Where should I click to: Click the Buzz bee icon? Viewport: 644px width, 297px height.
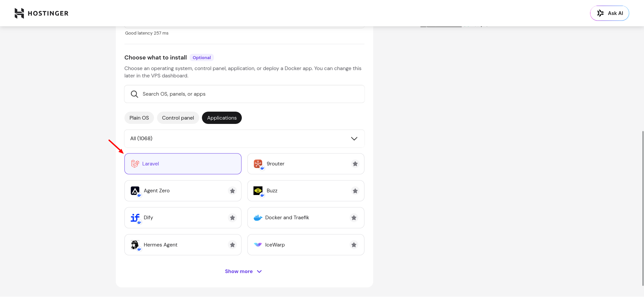tap(258, 191)
